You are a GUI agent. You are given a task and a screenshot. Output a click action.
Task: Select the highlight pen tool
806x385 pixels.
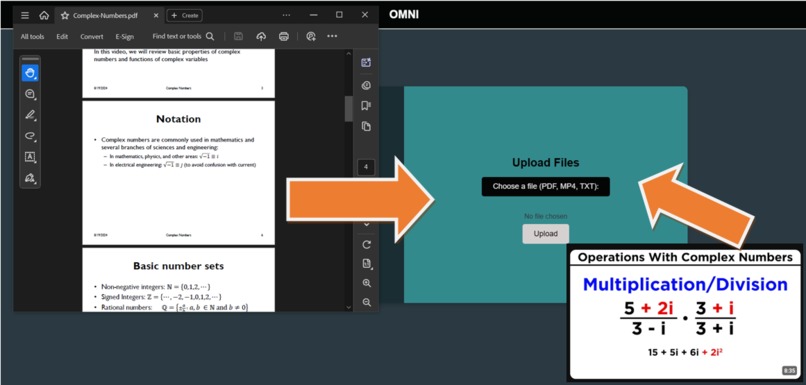click(30, 115)
